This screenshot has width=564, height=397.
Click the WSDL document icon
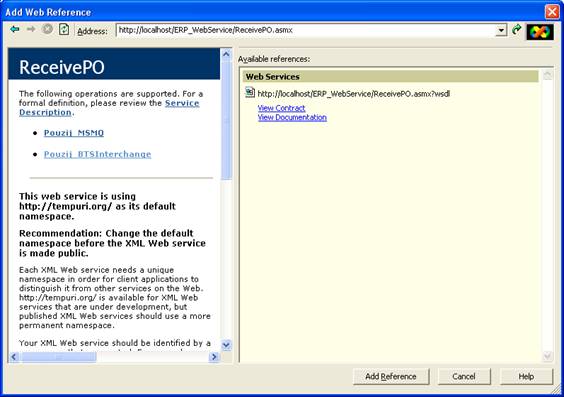coord(250,93)
